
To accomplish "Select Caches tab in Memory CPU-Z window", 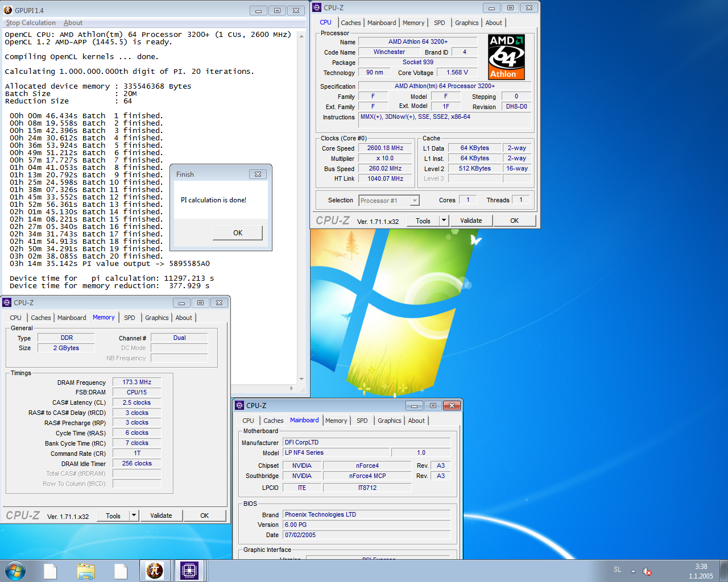I will 41,318.
